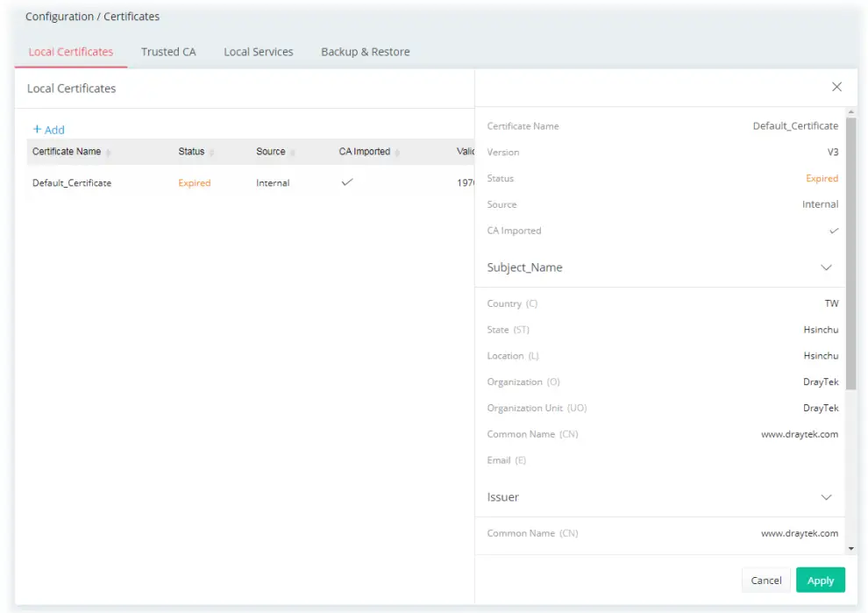
Task: Sort by Source column arrows
Action: coord(292,153)
